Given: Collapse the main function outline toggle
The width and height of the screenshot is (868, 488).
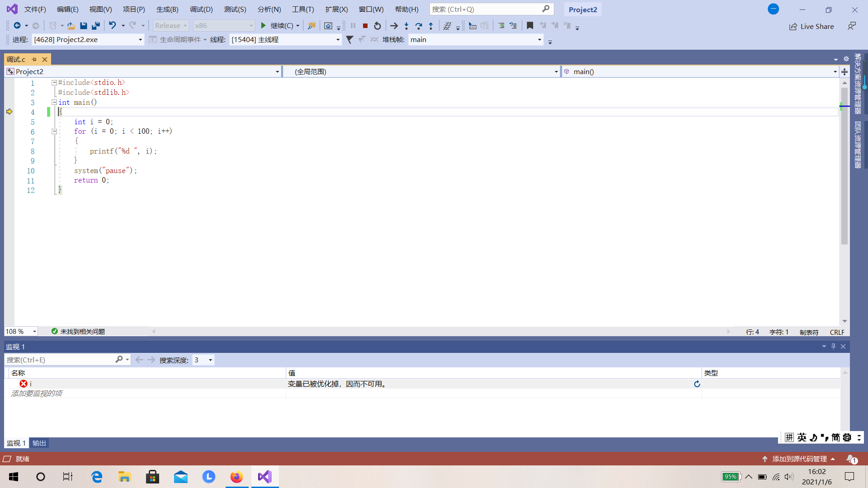Looking at the screenshot, I should (x=54, y=102).
